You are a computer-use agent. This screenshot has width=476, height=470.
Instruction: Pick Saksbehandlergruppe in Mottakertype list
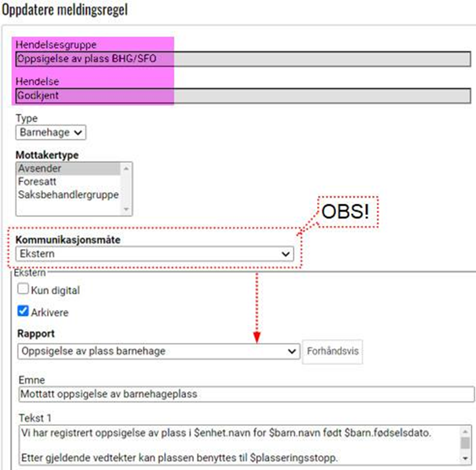pyautogui.click(x=68, y=194)
